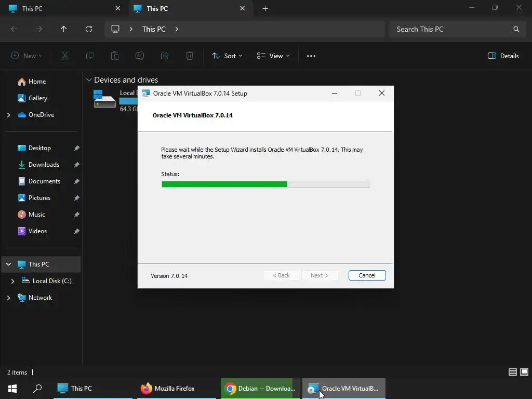Click the pin icon beside Downloads
This screenshot has width=532, height=399.
(x=77, y=165)
